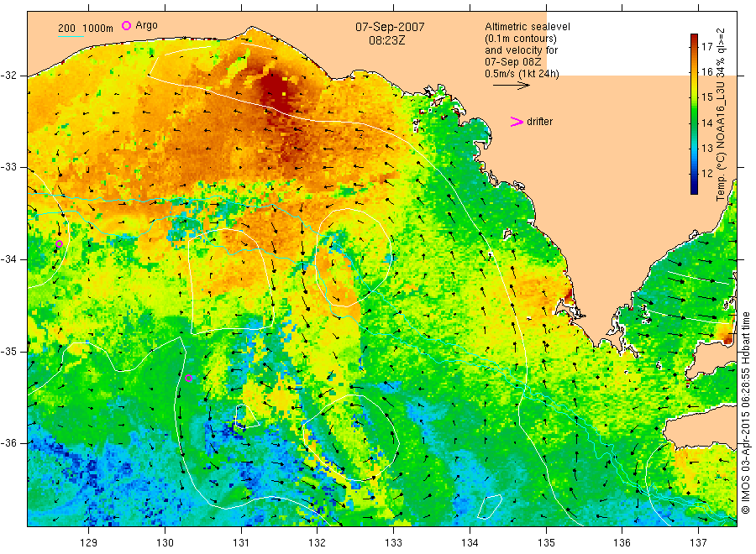Click the color bar value 15
The image size is (756, 554).
click(706, 97)
